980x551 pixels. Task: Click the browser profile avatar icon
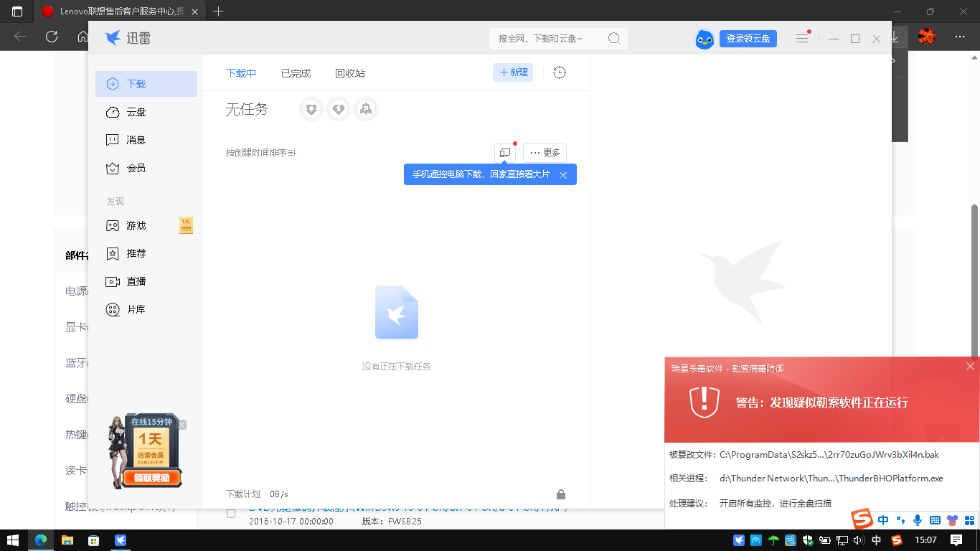pos(927,37)
